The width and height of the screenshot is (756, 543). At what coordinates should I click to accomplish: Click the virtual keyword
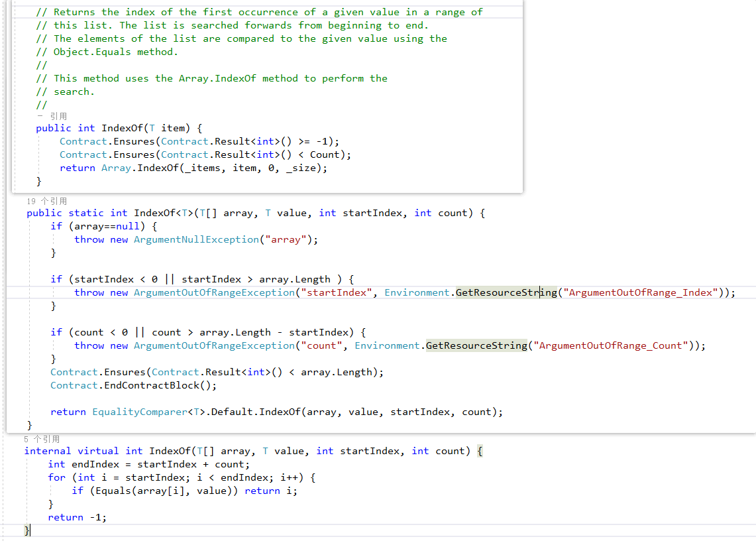point(98,451)
